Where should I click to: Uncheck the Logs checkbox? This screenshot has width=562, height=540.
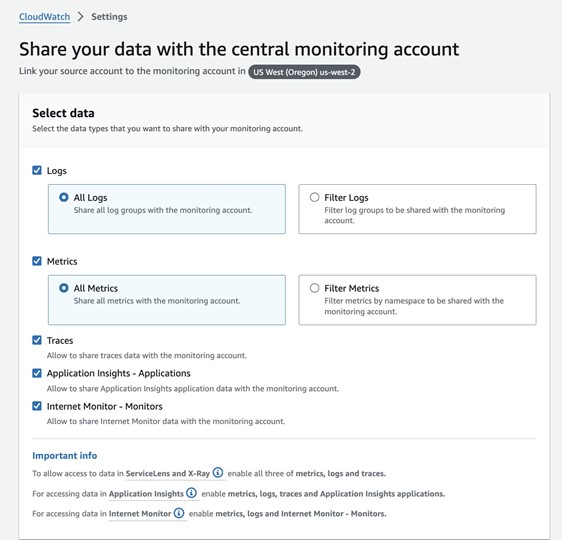pyautogui.click(x=37, y=170)
